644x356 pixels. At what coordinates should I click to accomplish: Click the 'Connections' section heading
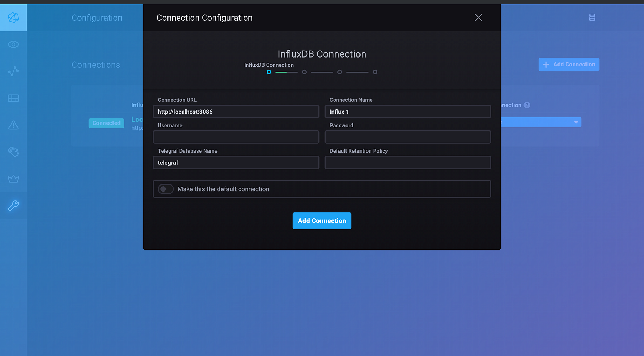click(x=96, y=65)
